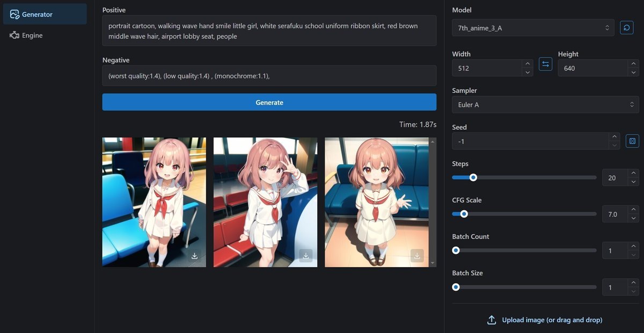The height and width of the screenshot is (333, 644).
Task: Click the CFG Scale number field
Action: click(x=615, y=214)
